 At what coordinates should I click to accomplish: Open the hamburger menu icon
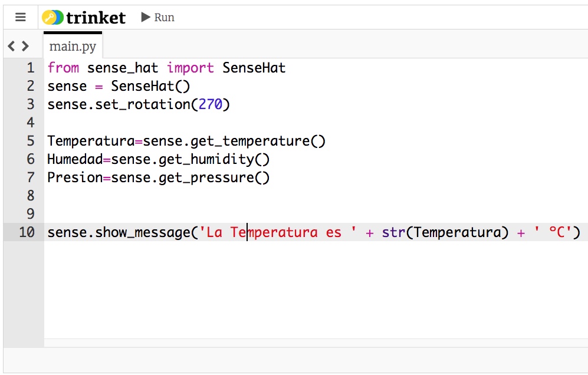[21, 17]
